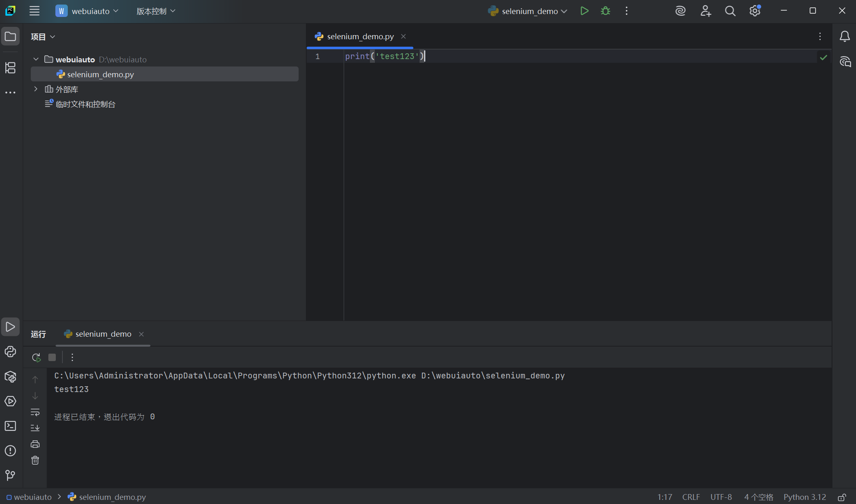
Task: Toggle scroll to end in console
Action: [35, 428]
